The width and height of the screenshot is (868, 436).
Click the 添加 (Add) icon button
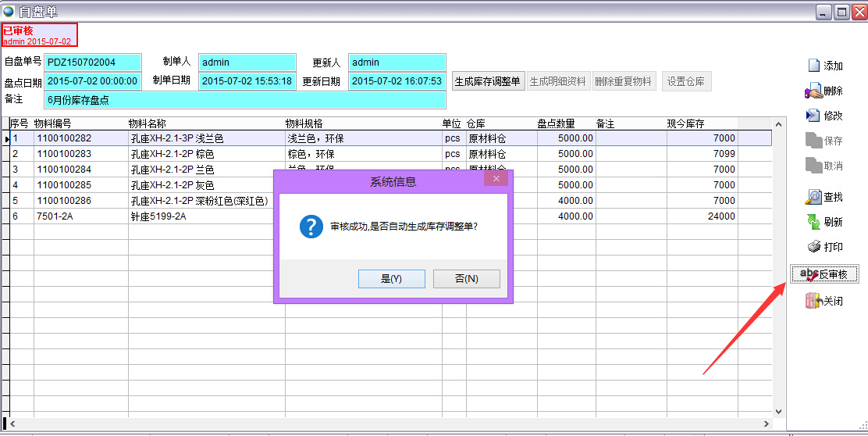(824, 66)
